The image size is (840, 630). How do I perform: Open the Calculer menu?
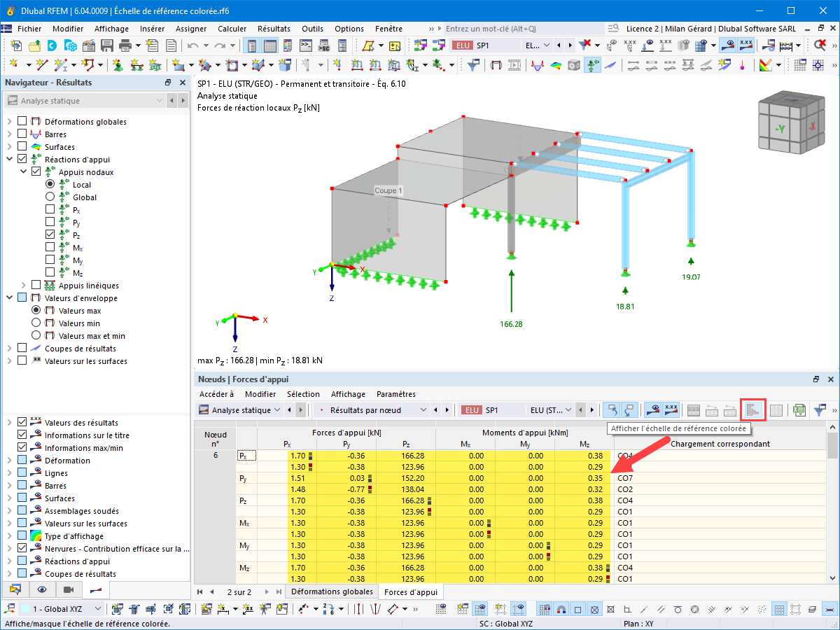point(232,29)
